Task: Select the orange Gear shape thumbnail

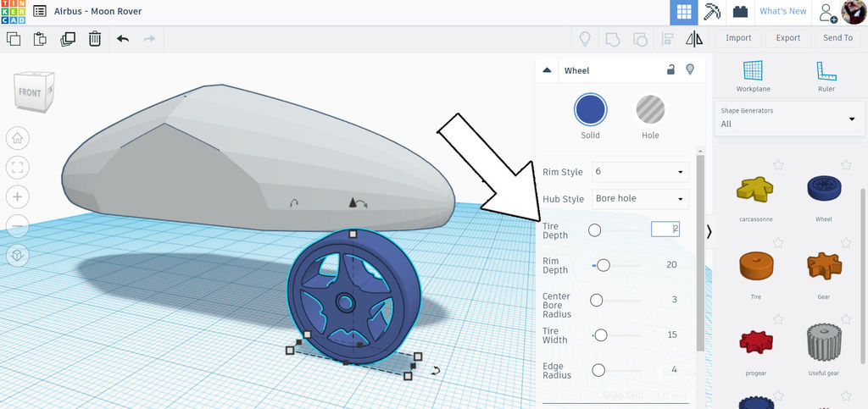Action: click(824, 265)
